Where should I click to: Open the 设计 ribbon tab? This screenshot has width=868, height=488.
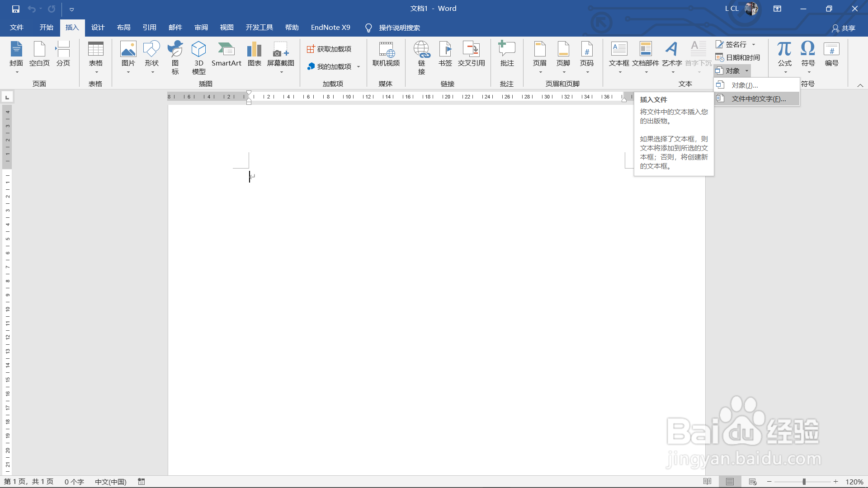pos(98,28)
